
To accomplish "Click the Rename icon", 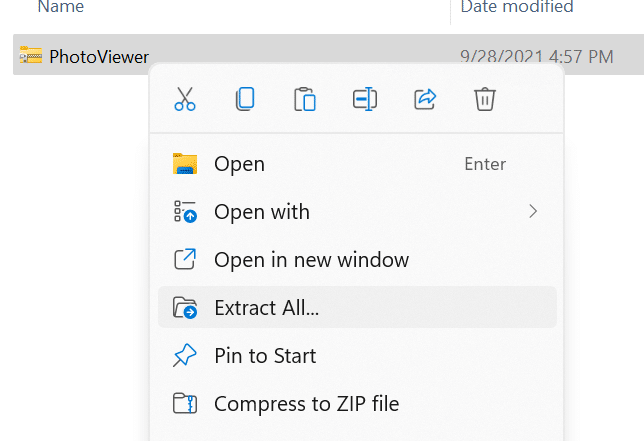I will click(x=365, y=99).
